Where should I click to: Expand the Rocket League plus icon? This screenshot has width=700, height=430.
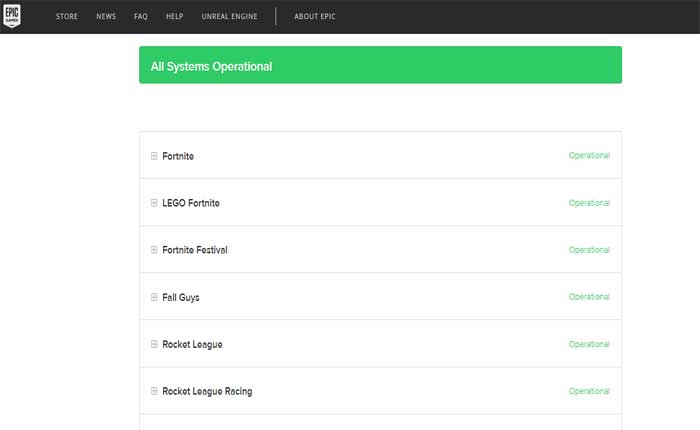click(154, 344)
